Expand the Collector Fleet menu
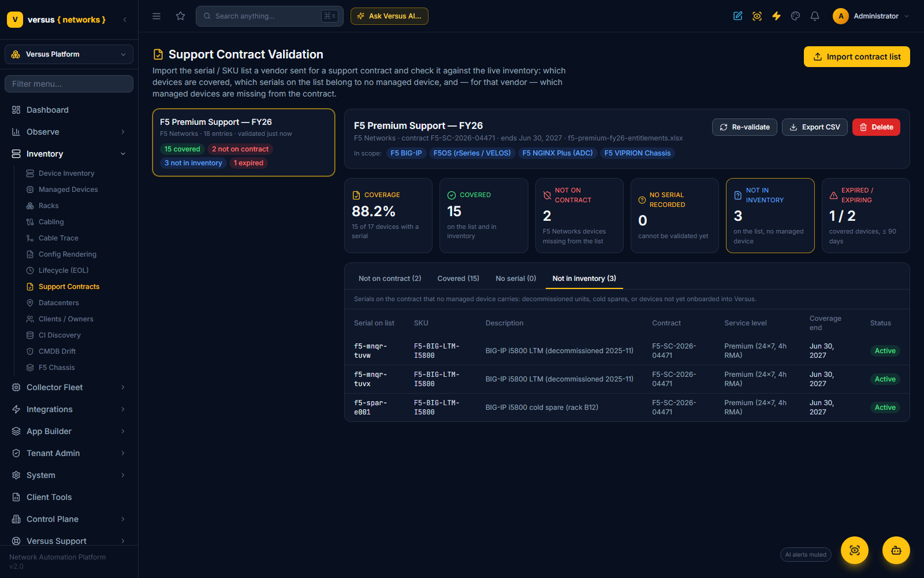The width and height of the screenshot is (924, 578). click(69, 387)
